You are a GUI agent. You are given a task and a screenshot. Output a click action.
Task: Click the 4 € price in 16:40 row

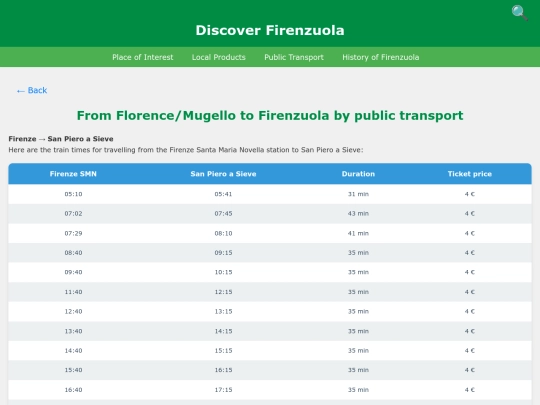coord(470,390)
